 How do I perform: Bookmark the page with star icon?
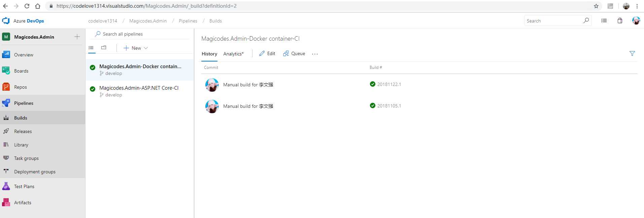point(596,6)
